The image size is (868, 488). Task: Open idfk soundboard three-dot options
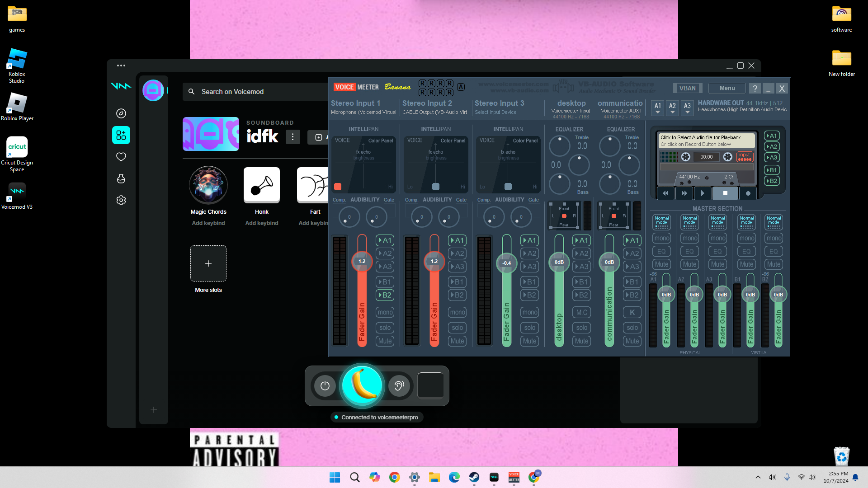point(292,137)
